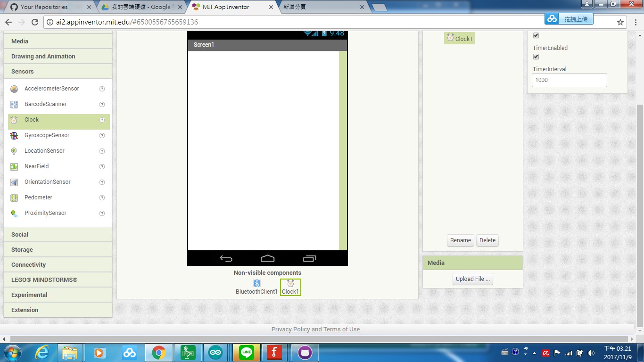Screen dimensions: 644x362
Task: Open the volume control in system tray
Action: point(591,353)
